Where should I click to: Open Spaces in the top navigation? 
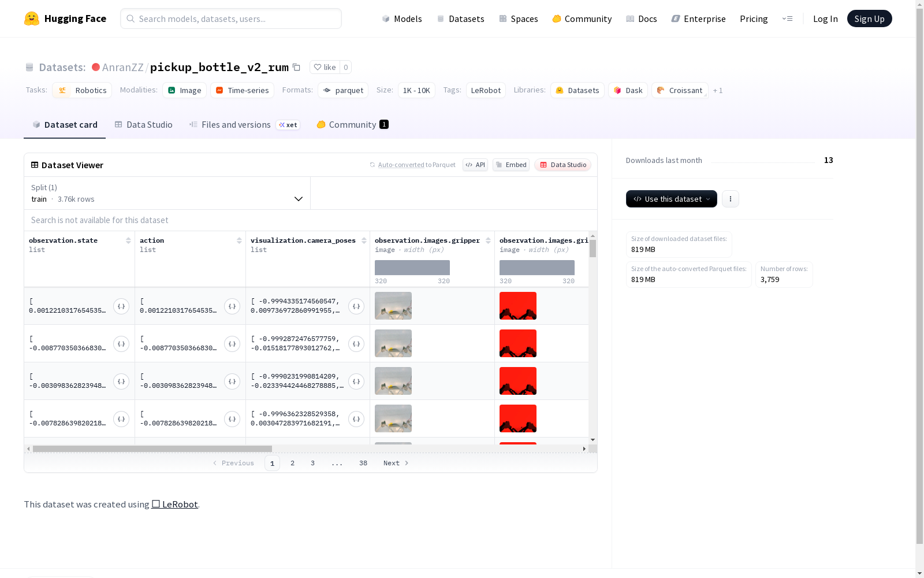(x=519, y=18)
